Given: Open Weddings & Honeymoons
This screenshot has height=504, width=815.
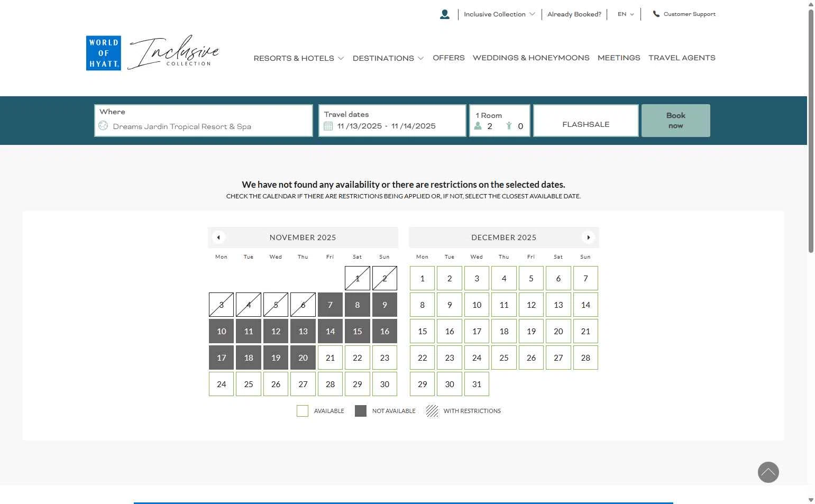Looking at the screenshot, I should tap(531, 58).
